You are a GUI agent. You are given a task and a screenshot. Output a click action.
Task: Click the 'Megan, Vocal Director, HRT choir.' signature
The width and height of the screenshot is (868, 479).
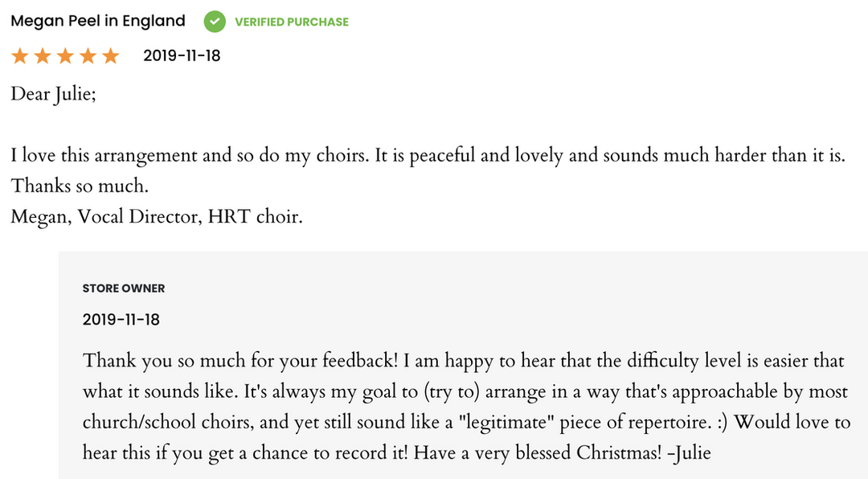pyautogui.click(x=157, y=217)
